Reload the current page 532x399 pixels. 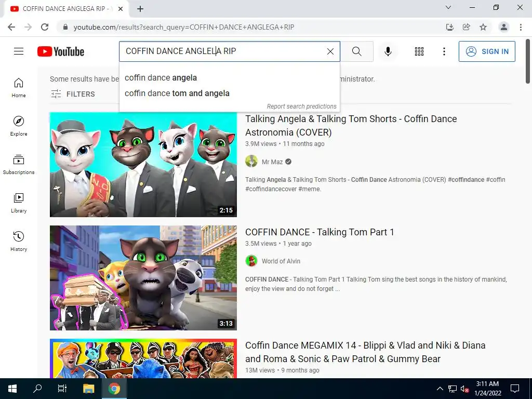pyautogui.click(x=45, y=27)
